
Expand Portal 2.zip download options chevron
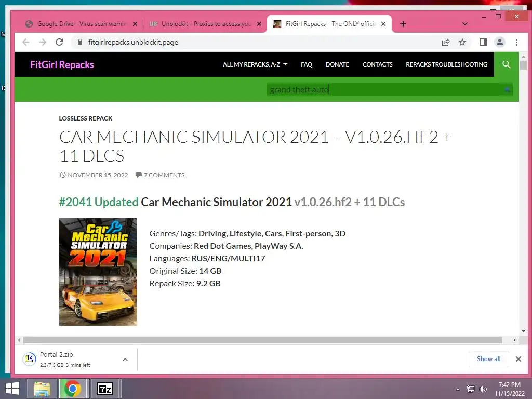click(x=125, y=360)
